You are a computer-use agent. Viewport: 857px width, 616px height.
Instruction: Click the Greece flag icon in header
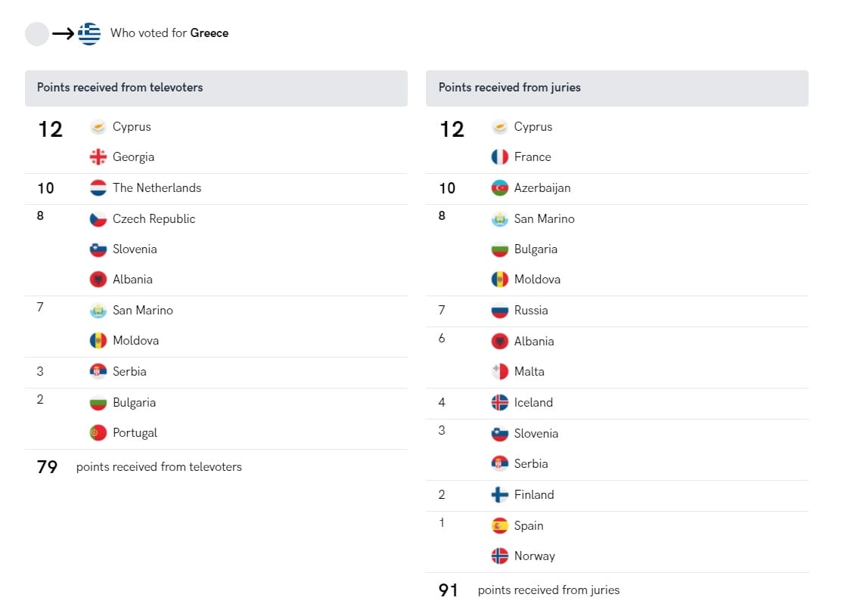pyautogui.click(x=89, y=33)
